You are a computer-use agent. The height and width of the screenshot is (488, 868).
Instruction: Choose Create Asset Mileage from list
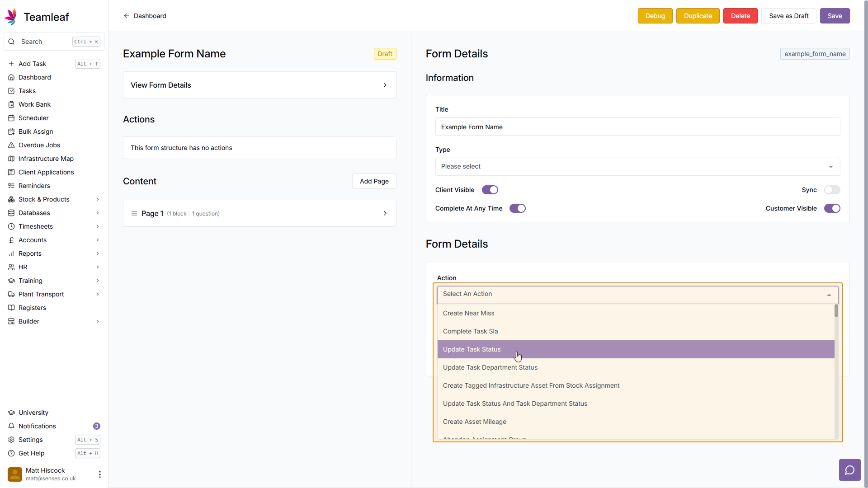pyautogui.click(x=474, y=422)
